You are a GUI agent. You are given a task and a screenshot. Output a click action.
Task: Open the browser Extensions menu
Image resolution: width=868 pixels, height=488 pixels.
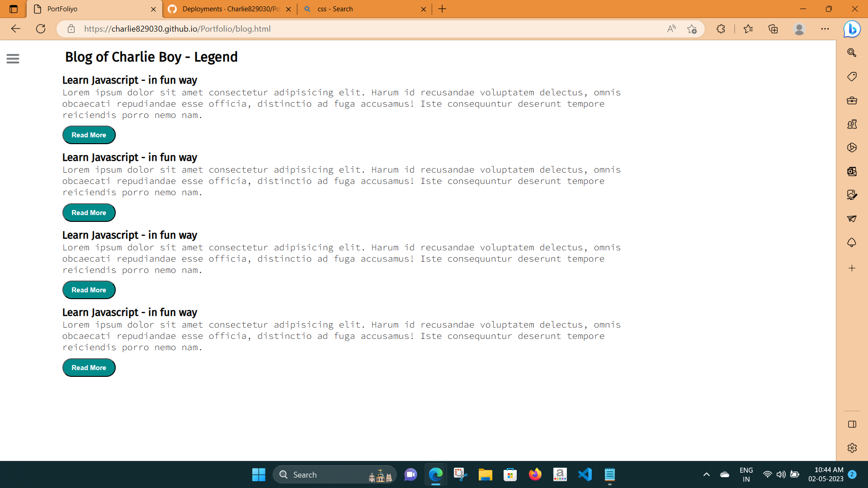coord(721,29)
